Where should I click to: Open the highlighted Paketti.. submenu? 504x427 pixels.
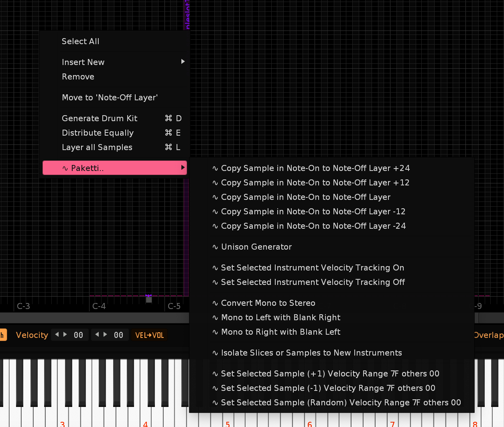point(114,168)
